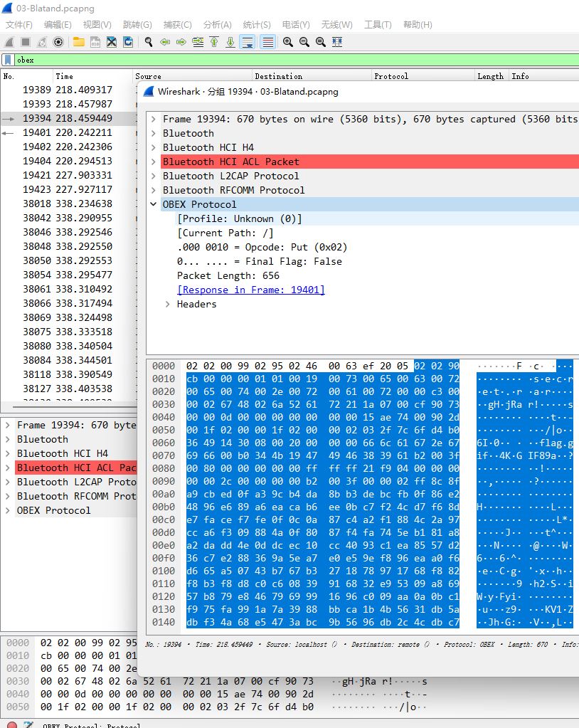
Task: Expand Frame 19394 in packet dialog
Action: click(154, 120)
